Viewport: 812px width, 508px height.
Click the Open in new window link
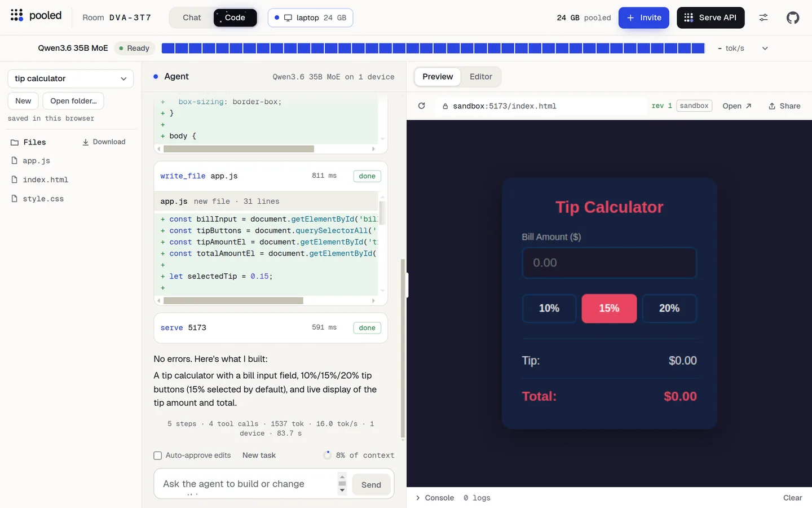pyautogui.click(x=737, y=106)
